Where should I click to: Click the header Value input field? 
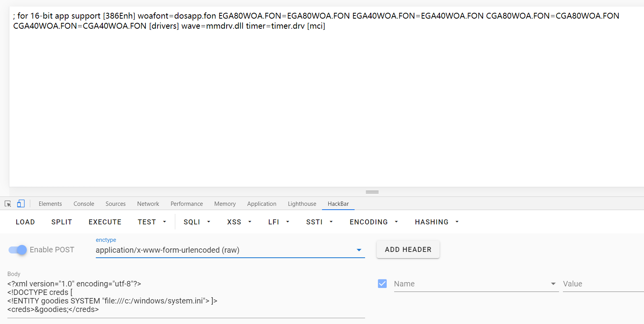click(603, 284)
